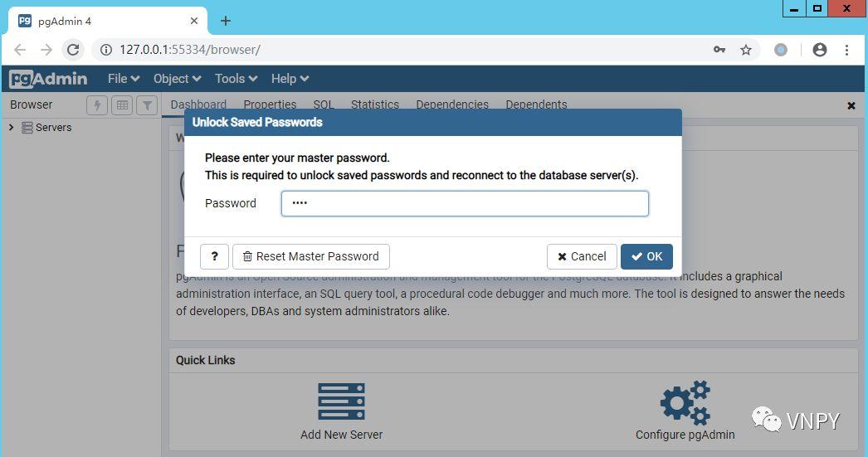This screenshot has height=457, width=868.
Task: Switch to the Dependencies tab
Action: click(x=452, y=105)
